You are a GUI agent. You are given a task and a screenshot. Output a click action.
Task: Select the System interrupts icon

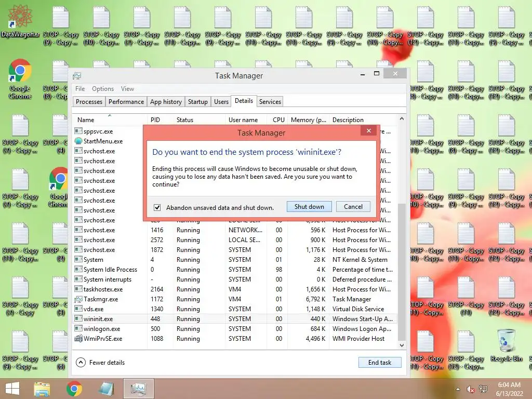click(x=78, y=279)
